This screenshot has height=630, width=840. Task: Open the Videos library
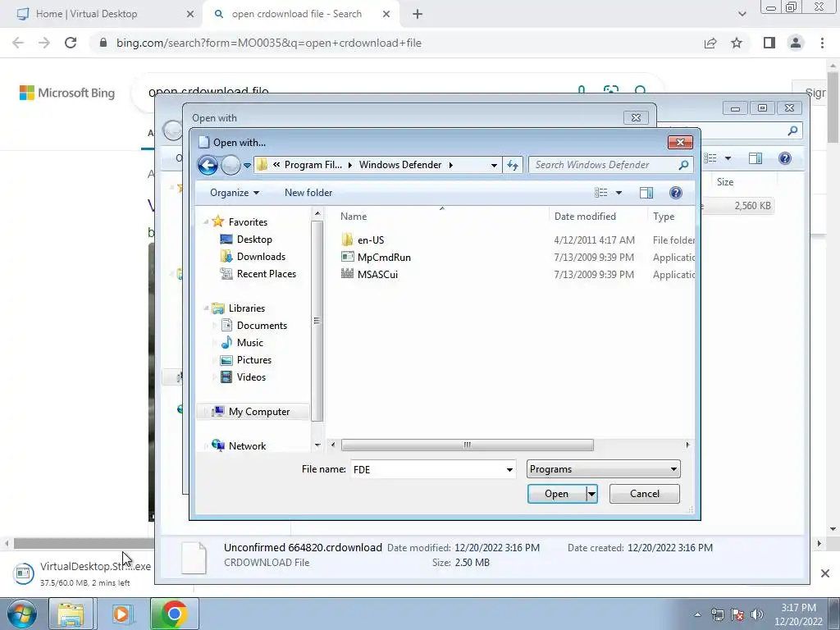[x=251, y=377]
